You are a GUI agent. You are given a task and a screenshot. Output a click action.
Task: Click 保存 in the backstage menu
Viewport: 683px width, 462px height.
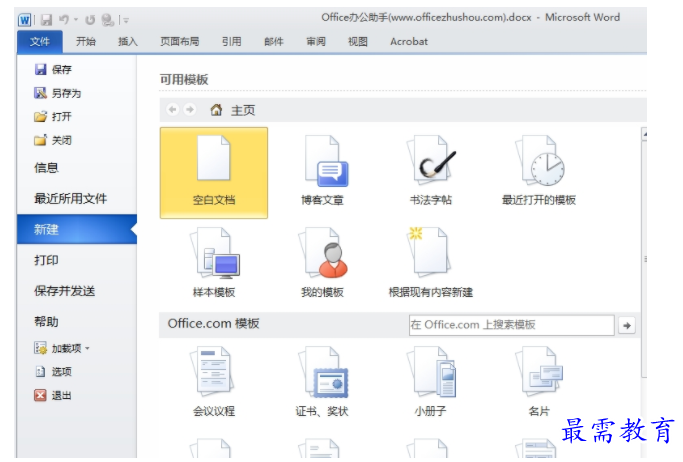tap(53, 70)
